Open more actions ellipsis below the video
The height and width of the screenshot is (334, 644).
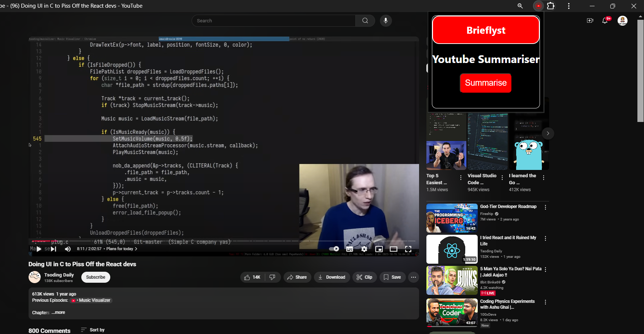[x=414, y=277]
